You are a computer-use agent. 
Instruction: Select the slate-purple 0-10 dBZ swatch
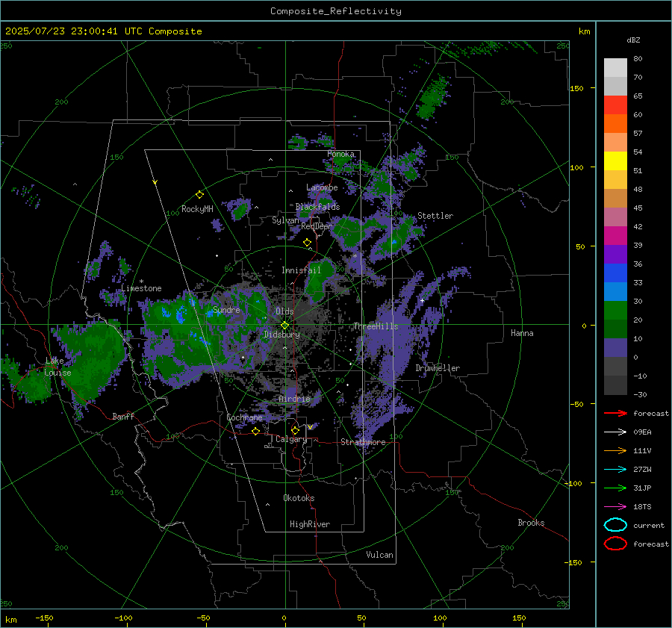point(615,348)
